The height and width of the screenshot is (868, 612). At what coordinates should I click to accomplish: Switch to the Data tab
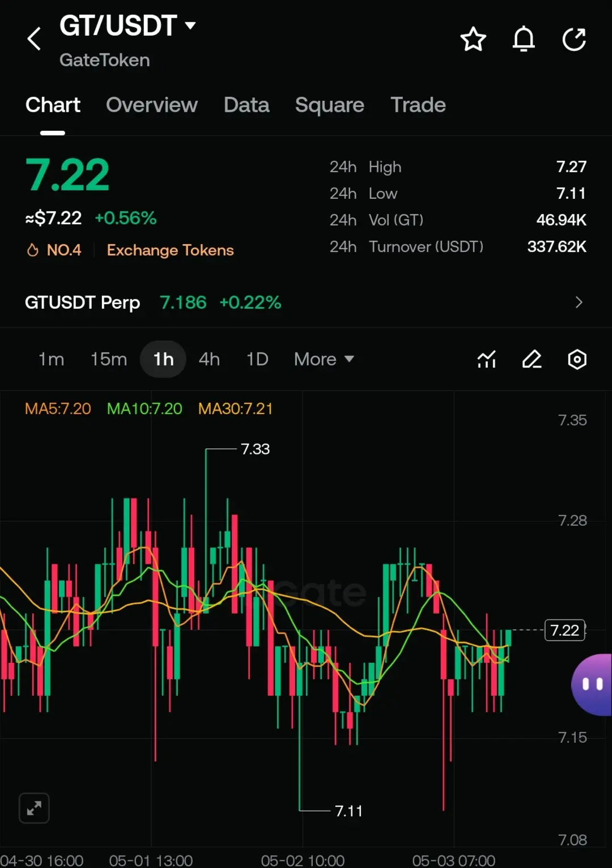[x=246, y=105]
